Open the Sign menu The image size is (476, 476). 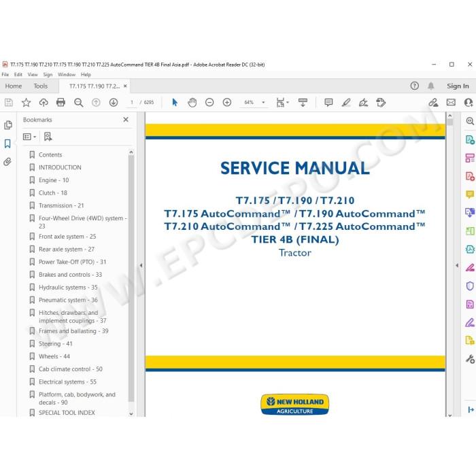pyautogui.click(x=48, y=74)
